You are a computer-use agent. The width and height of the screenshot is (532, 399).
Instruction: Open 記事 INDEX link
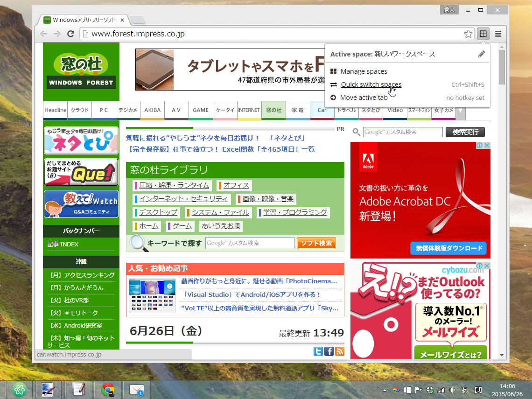click(63, 244)
